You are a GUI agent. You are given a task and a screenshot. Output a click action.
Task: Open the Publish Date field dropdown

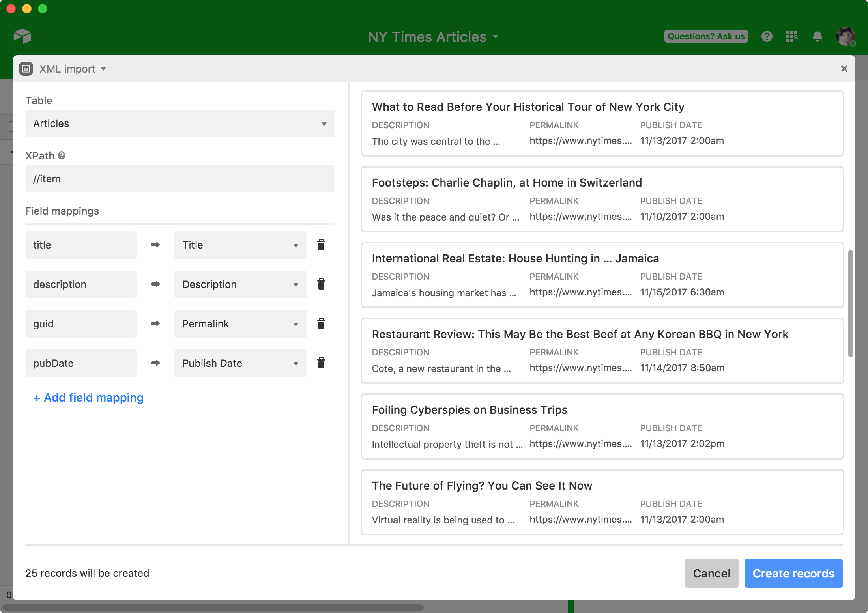[x=241, y=363]
